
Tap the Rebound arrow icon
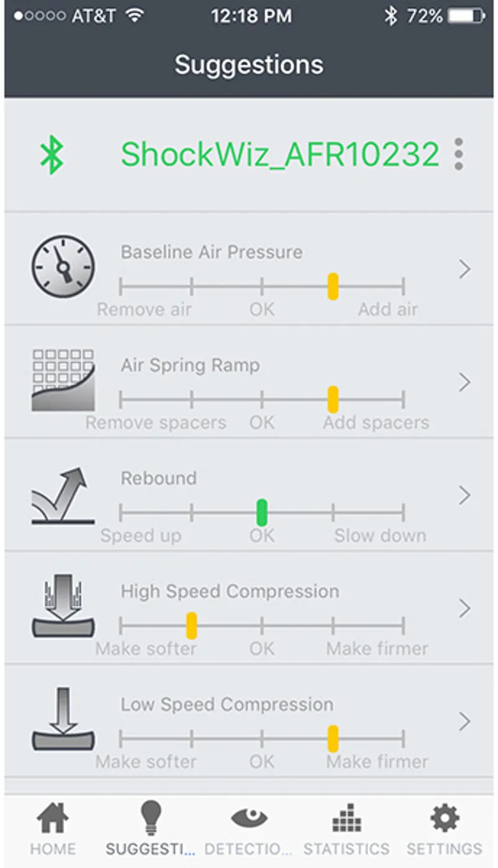(x=63, y=495)
